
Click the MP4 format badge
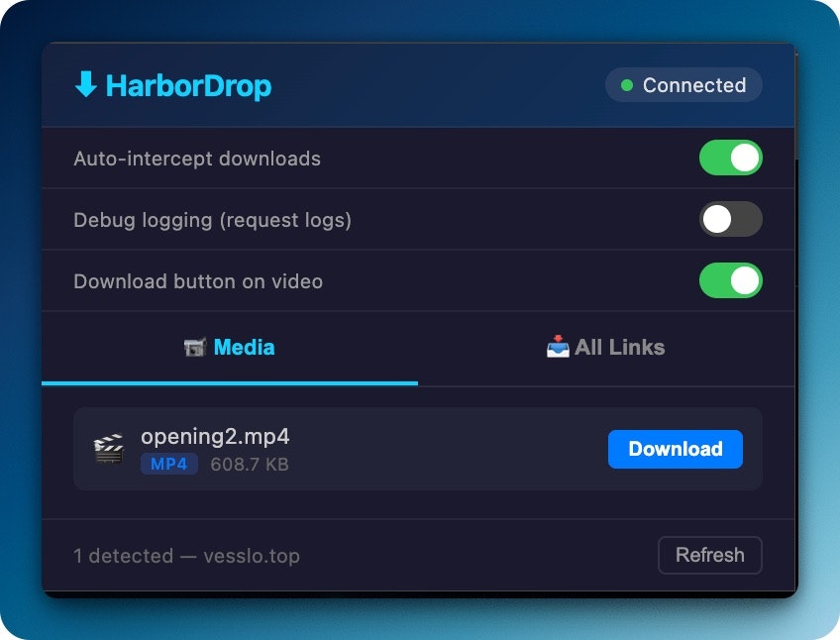coord(168,464)
